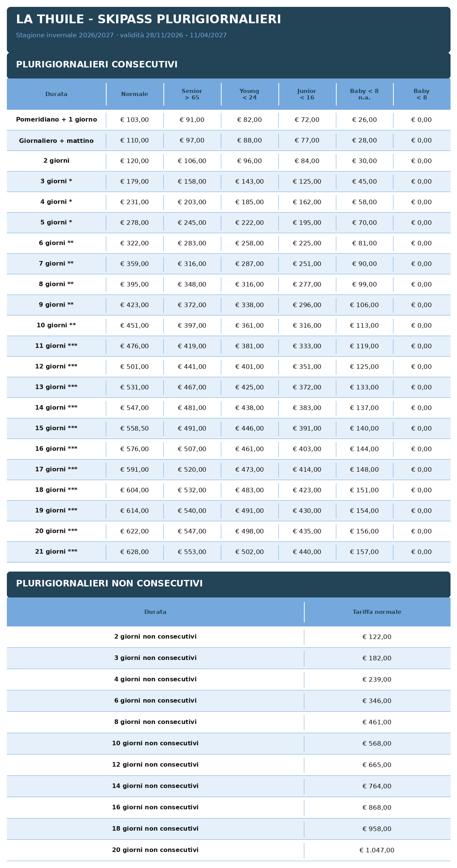Click the Plurigiornalieri Non Consecutivi section heading
This screenshot has height=868, width=457.
click(109, 584)
